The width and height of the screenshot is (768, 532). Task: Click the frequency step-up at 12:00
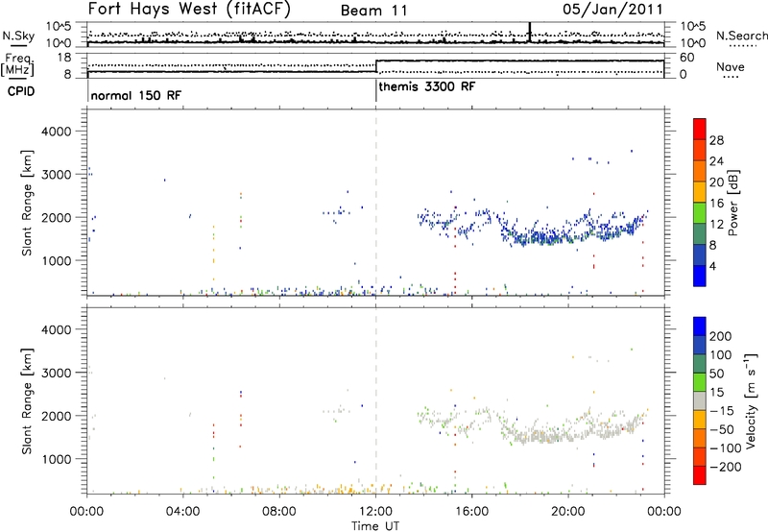click(x=375, y=66)
